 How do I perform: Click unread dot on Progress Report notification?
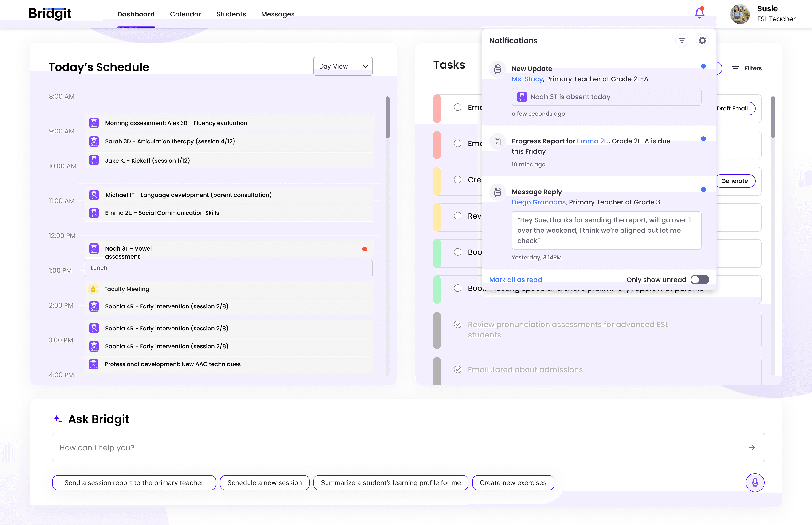pyautogui.click(x=703, y=139)
